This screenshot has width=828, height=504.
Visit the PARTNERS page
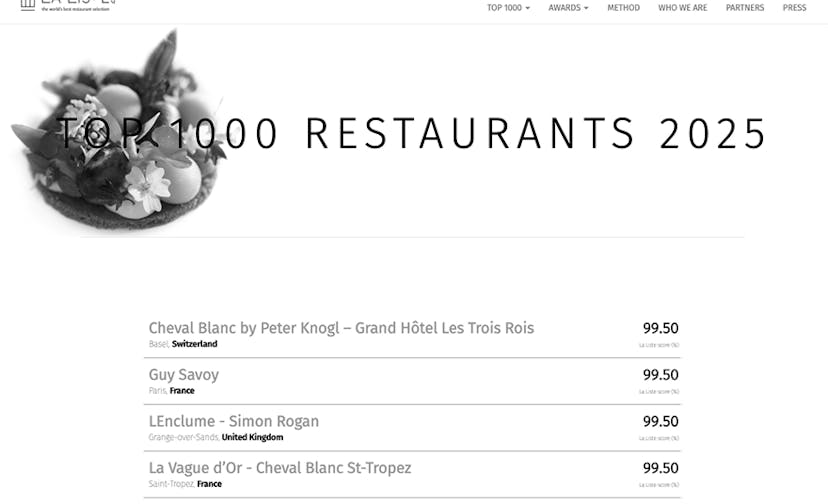tap(745, 8)
